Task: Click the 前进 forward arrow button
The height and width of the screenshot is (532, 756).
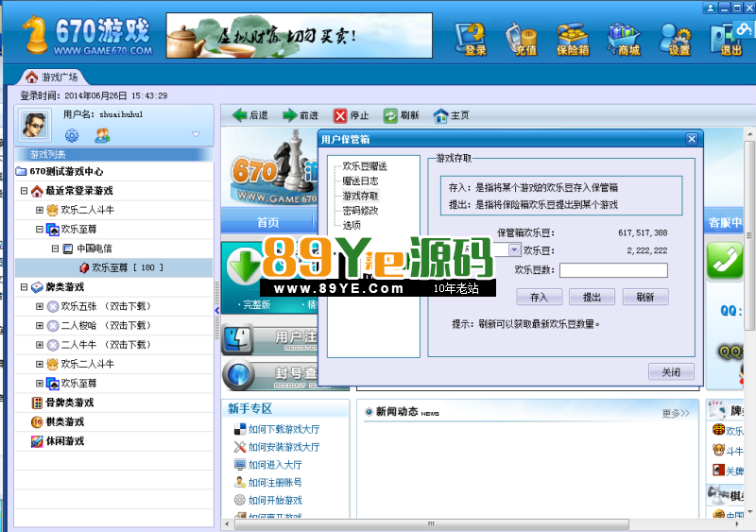Action: (301, 115)
